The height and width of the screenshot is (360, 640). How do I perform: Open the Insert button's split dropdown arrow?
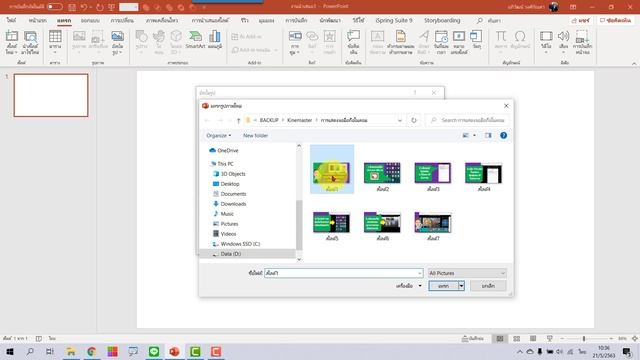pos(461,286)
